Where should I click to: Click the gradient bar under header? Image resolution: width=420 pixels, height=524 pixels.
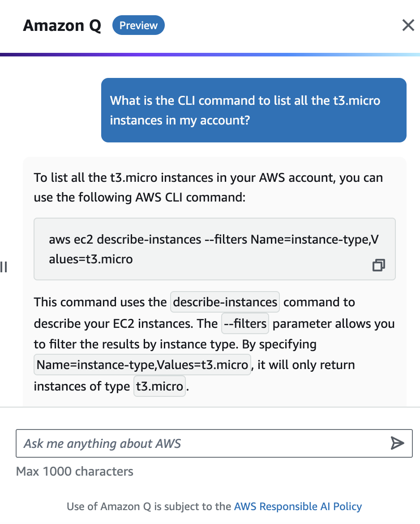click(x=210, y=54)
